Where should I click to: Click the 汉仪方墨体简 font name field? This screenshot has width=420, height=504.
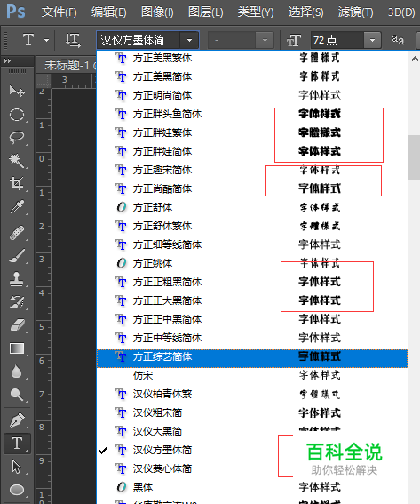139,41
